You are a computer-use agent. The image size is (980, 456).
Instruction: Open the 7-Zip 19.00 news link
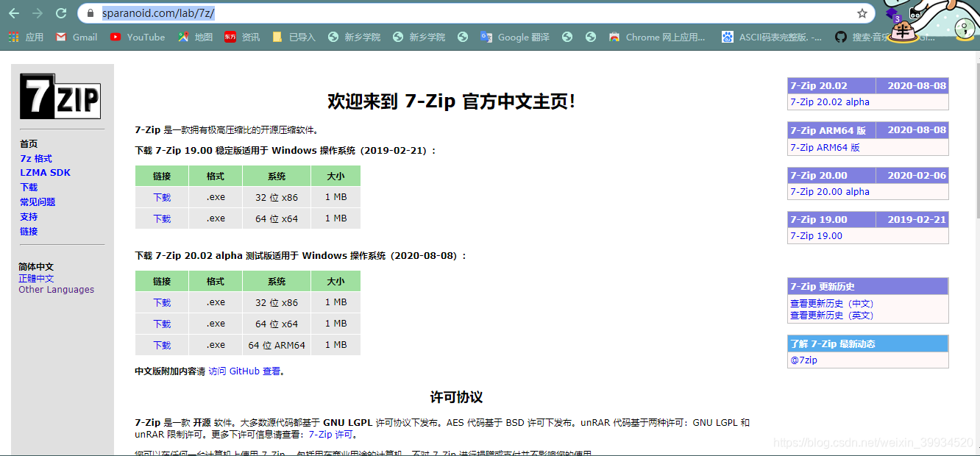click(x=816, y=236)
